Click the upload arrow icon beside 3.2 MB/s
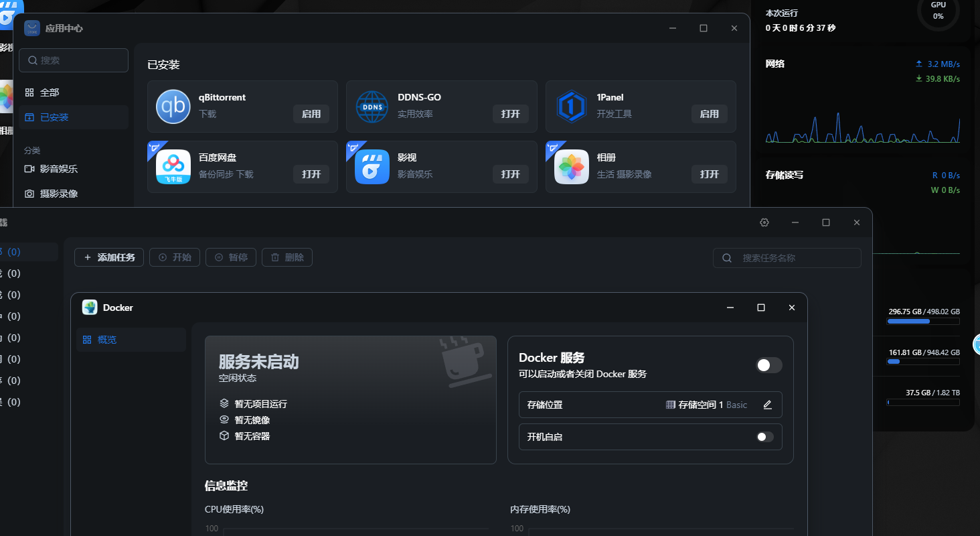 pos(919,64)
